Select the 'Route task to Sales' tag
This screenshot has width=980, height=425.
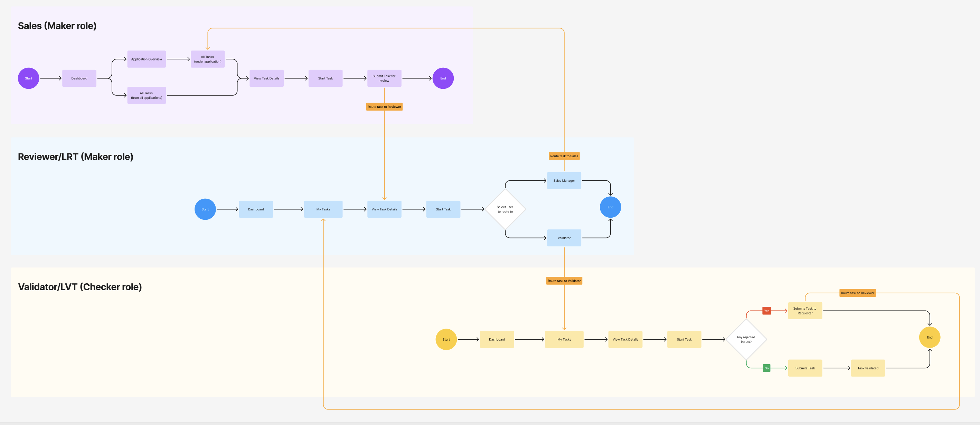pyautogui.click(x=564, y=156)
